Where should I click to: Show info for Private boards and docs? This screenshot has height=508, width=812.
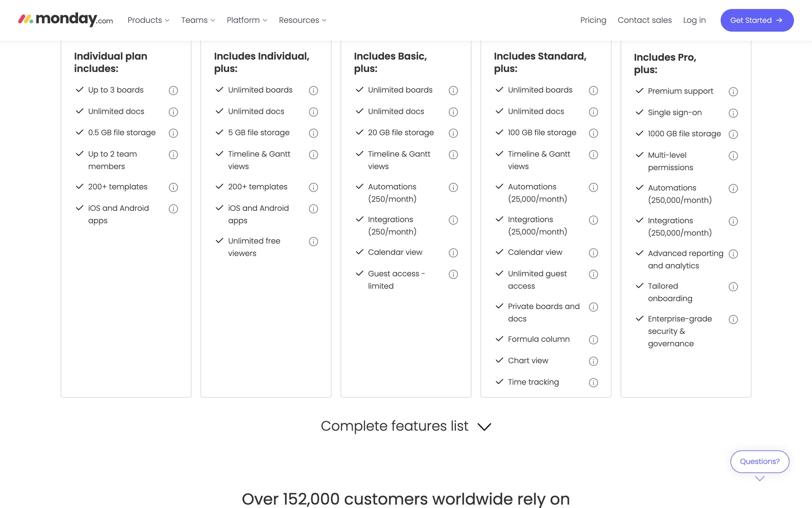click(x=593, y=307)
